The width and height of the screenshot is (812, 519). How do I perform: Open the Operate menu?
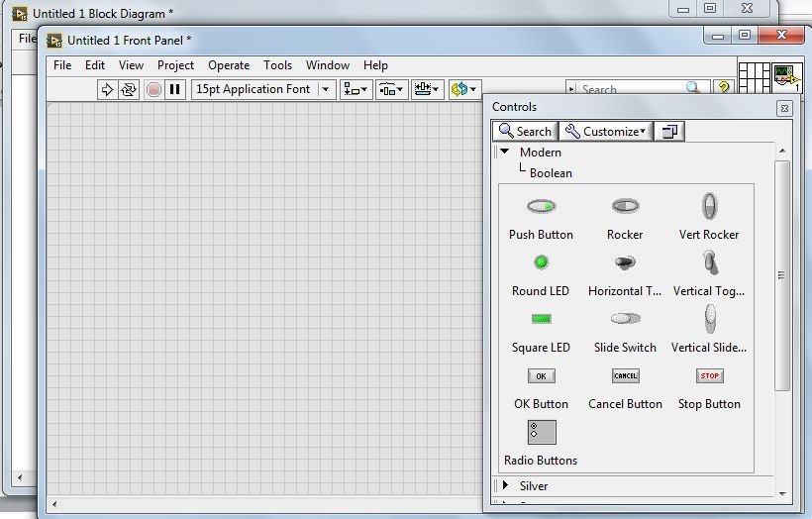click(229, 65)
